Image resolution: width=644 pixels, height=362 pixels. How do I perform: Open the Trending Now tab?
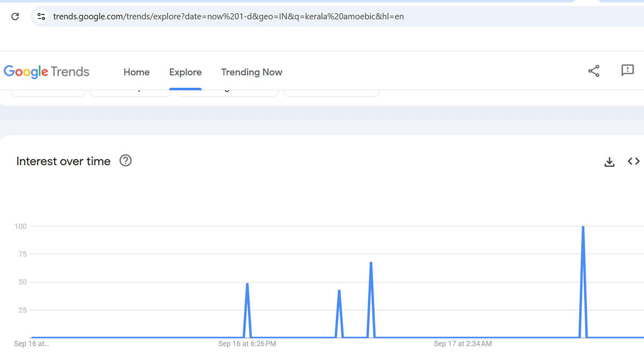click(251, 72)
